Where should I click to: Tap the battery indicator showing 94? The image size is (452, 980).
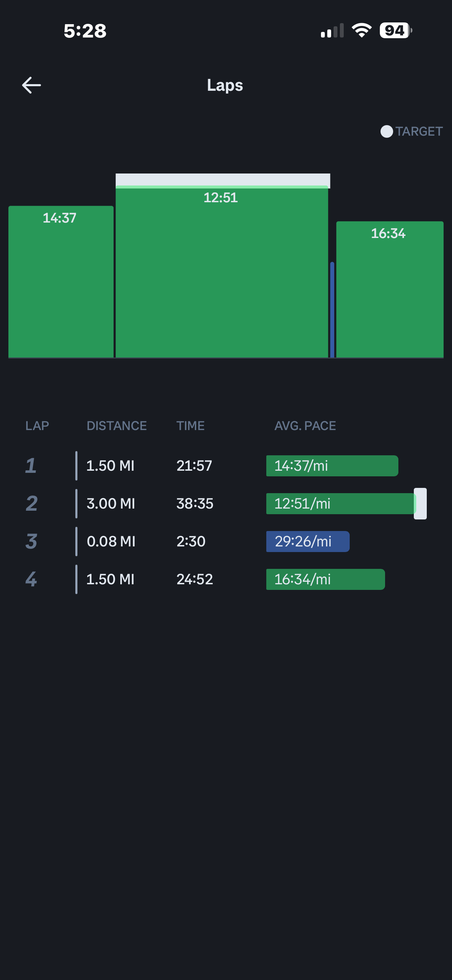[x=396, y=30]
